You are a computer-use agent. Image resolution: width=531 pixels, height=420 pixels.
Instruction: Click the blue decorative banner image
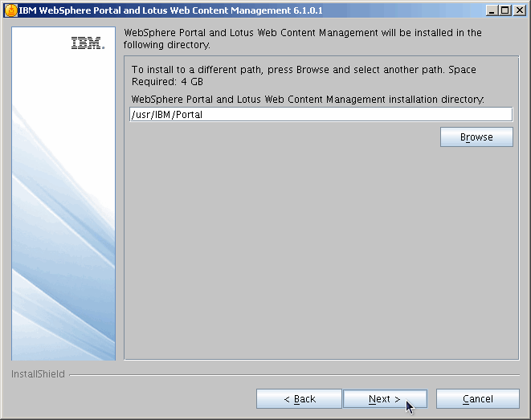64,241
